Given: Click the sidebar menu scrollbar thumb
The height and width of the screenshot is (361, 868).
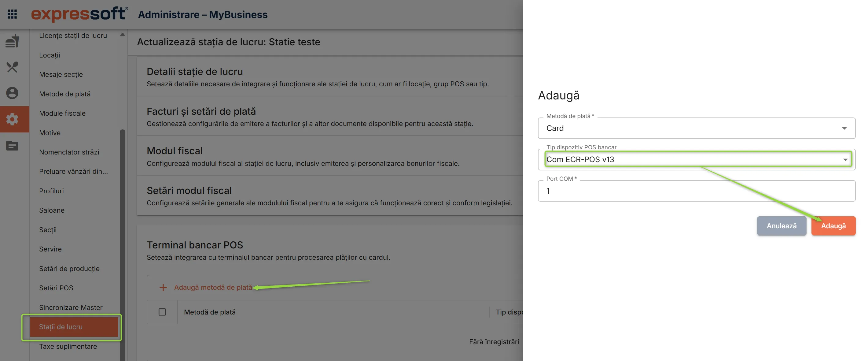Looking at the screenshot, I should (x=122, y=245).
